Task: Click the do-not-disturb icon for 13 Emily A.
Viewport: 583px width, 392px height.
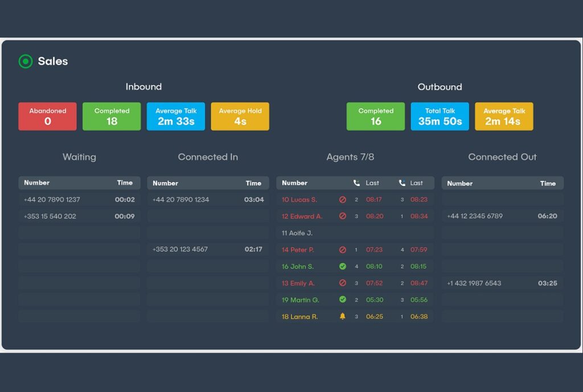Action: coord(343,283)
